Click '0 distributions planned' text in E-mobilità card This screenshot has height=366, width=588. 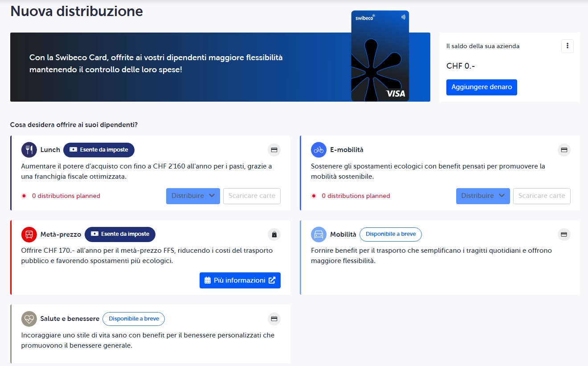coord(356,196)
